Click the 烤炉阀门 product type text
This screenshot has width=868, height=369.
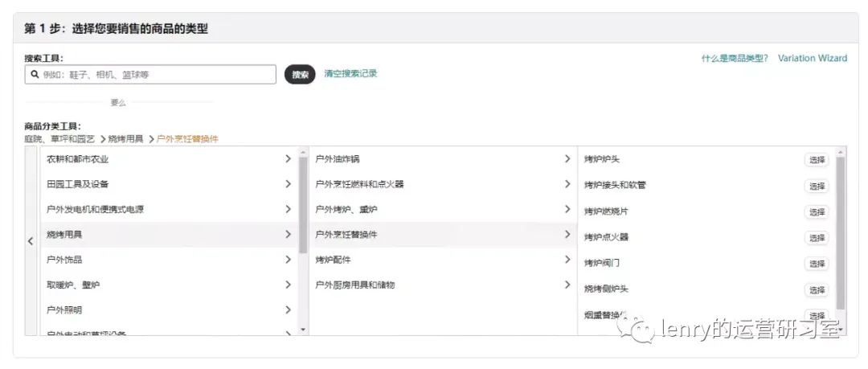click(602, 263)
